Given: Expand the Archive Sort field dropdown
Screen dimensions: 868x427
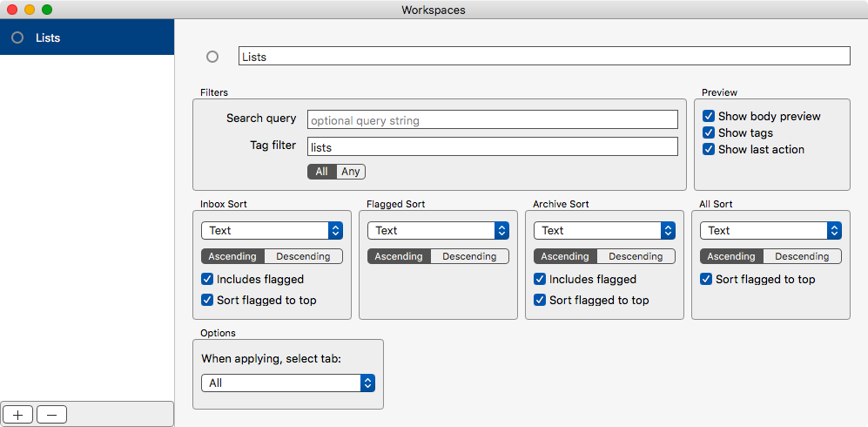Looking at the screenshot, I should click(604, 230).
